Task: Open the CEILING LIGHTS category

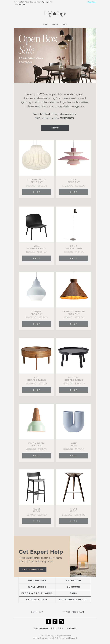Action: tap(37, 599)
